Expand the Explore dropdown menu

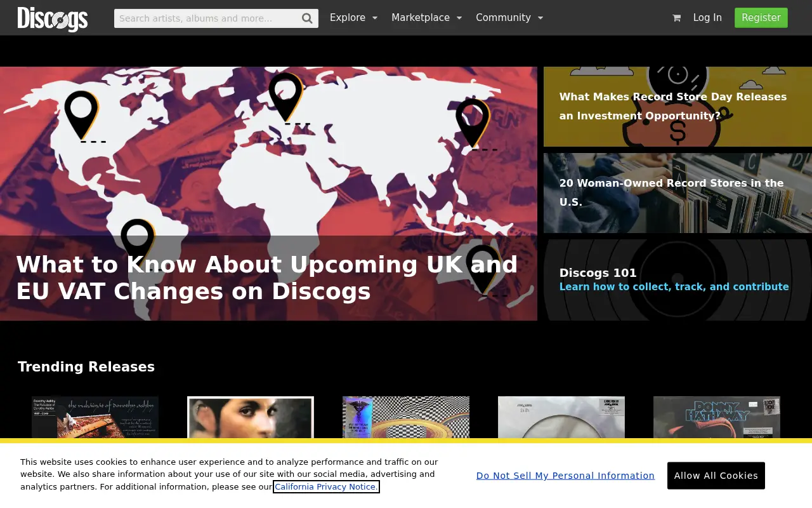coord(353,18)
